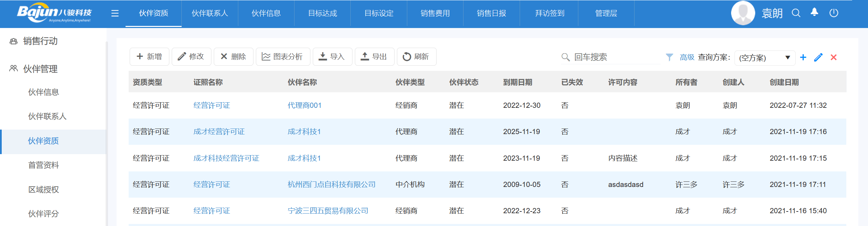The height and width of the screenshot is (226, 868).
Task: Open the notification bell
Action: click(x=815, y=12)
